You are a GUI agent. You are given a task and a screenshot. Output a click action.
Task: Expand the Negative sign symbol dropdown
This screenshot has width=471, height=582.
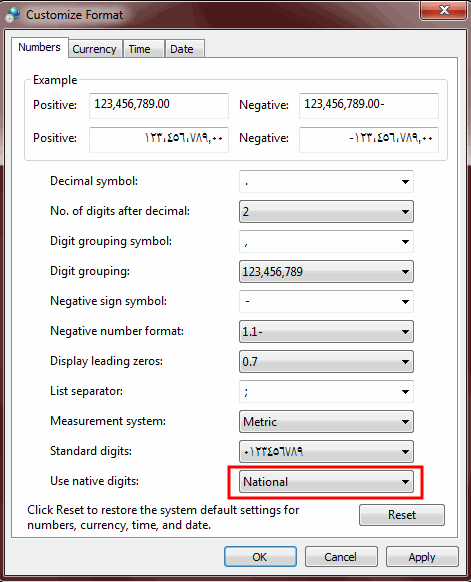pos(326,301)
